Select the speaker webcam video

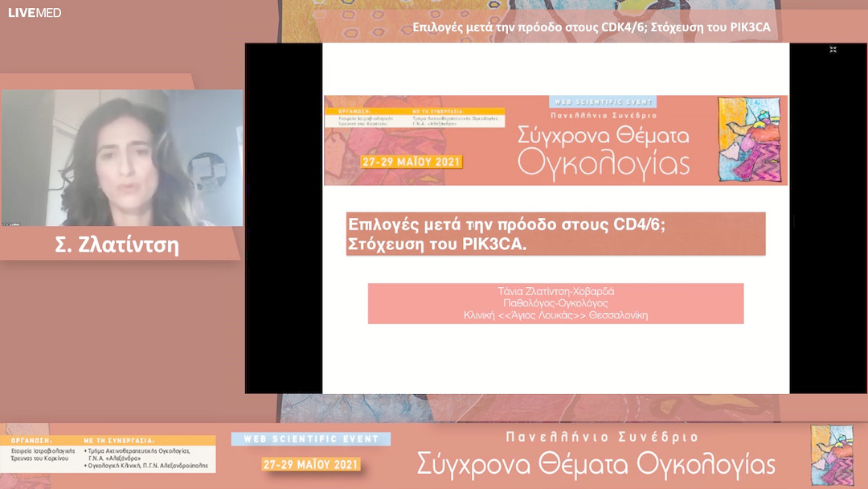(122, 158)
